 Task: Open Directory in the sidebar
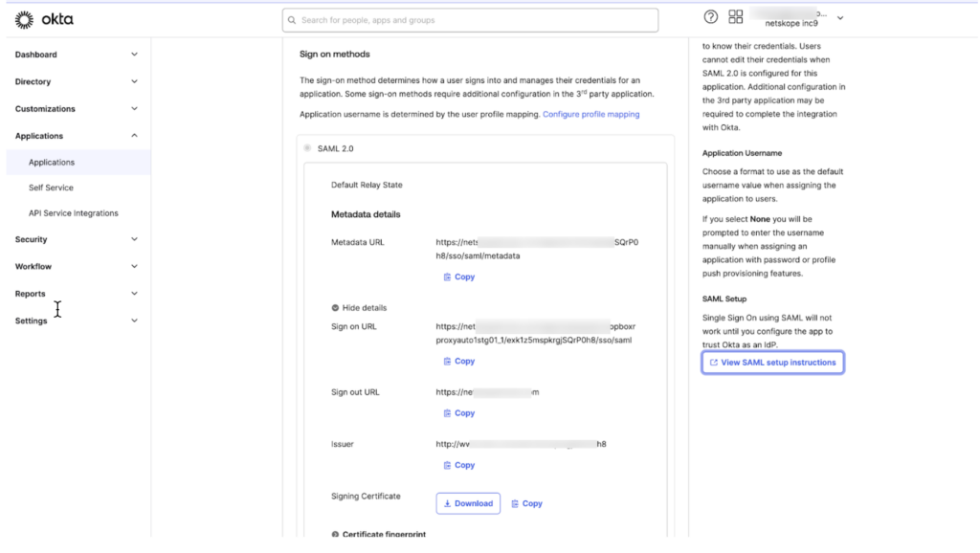point(33,82)
